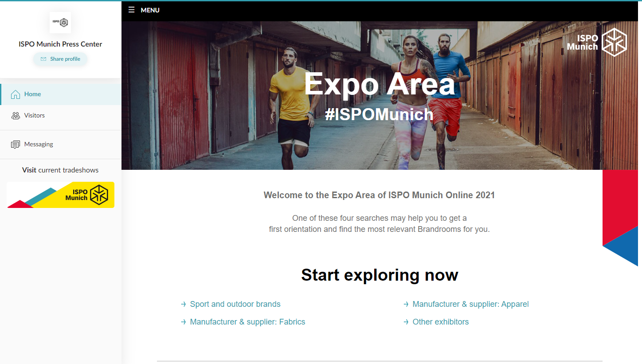This screenshot has height=364, width=642.
Task: Click the Visitors people icon
Action: [x=16, y=115]
